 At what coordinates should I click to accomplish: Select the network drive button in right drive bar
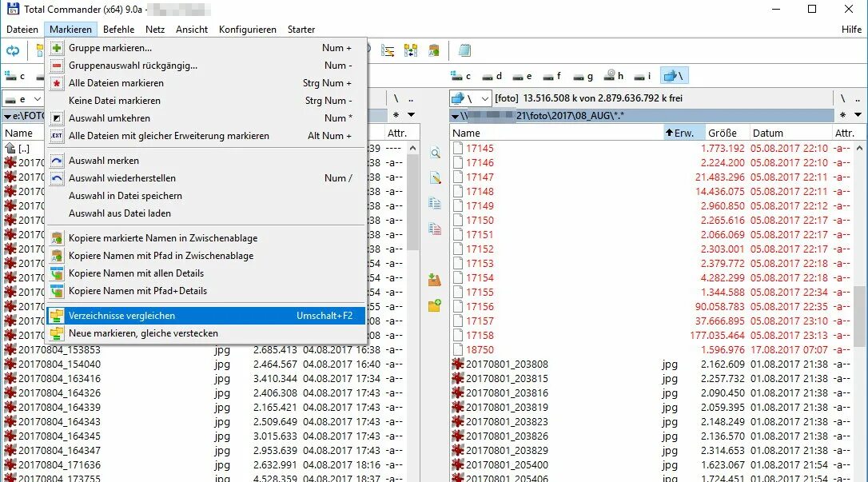tap(675, 76)
